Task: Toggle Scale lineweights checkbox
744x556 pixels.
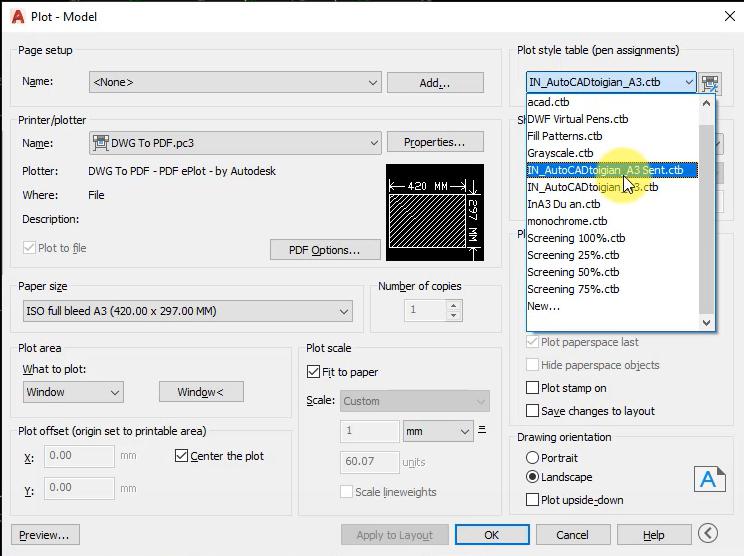Action: pos(346,491)
